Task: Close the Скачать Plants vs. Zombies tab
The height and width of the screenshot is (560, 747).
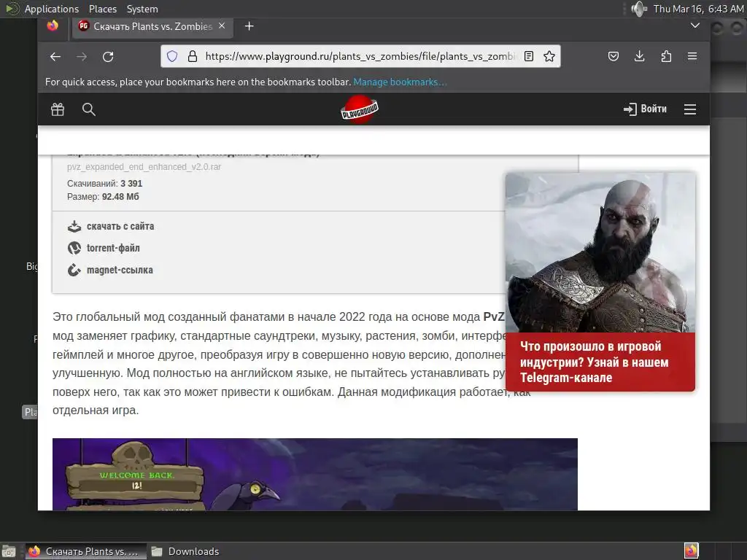Action: pos(222,26)
